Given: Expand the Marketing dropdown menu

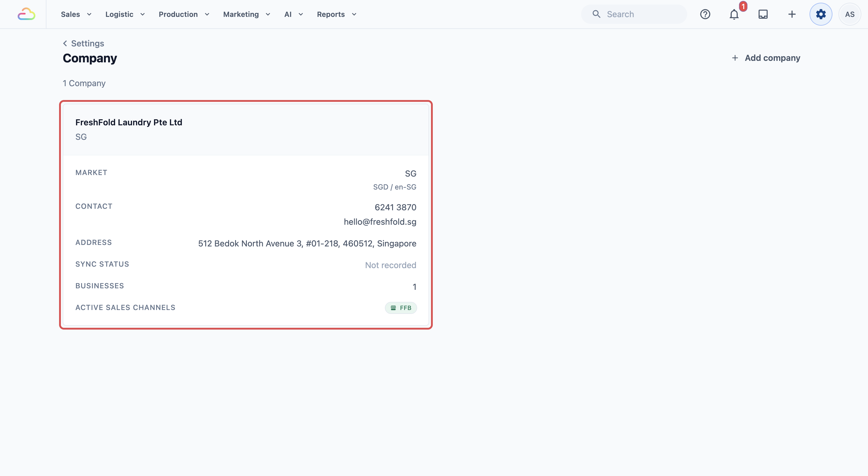Looking at the screenshot, I should [247, 14].
